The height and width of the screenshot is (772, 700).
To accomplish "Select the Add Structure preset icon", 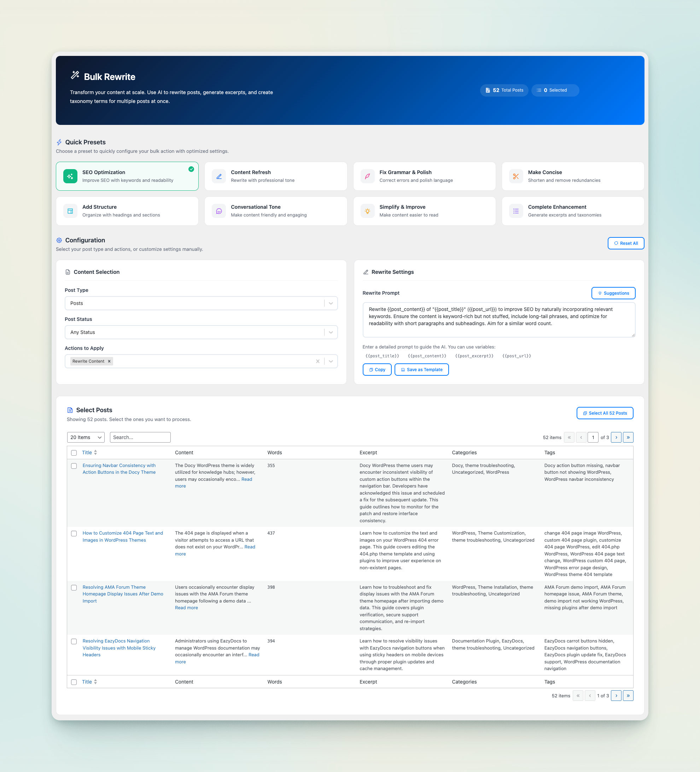I will pyautogui.click(x=70, y=211).
